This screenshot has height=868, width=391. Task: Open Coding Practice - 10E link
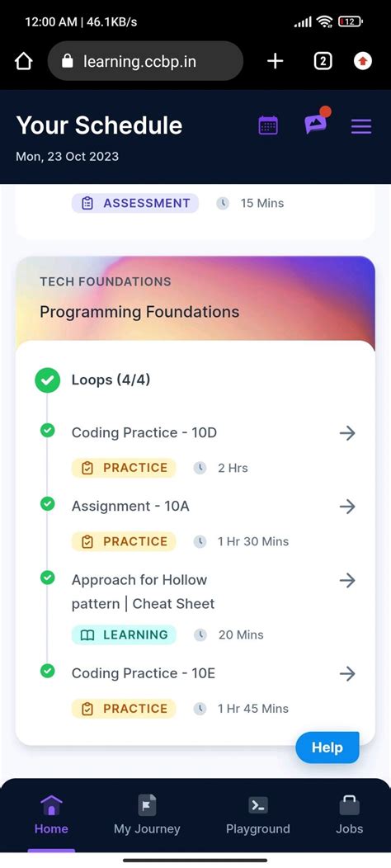point(144,673)
